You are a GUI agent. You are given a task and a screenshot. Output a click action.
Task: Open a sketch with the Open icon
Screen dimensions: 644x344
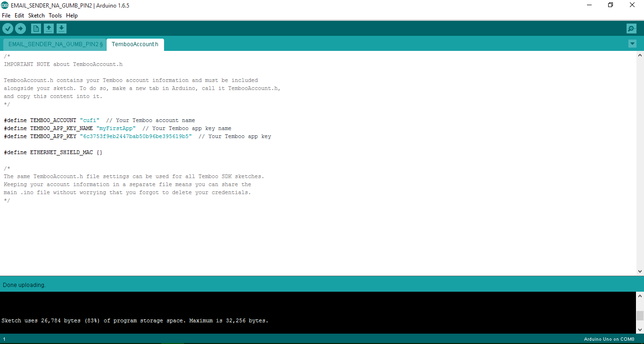pyautogui.click(x=49, y=29)
